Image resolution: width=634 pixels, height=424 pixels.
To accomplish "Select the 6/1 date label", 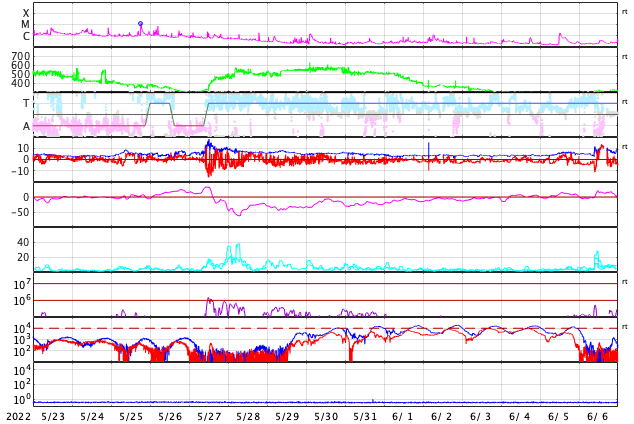I will [403, 416].
